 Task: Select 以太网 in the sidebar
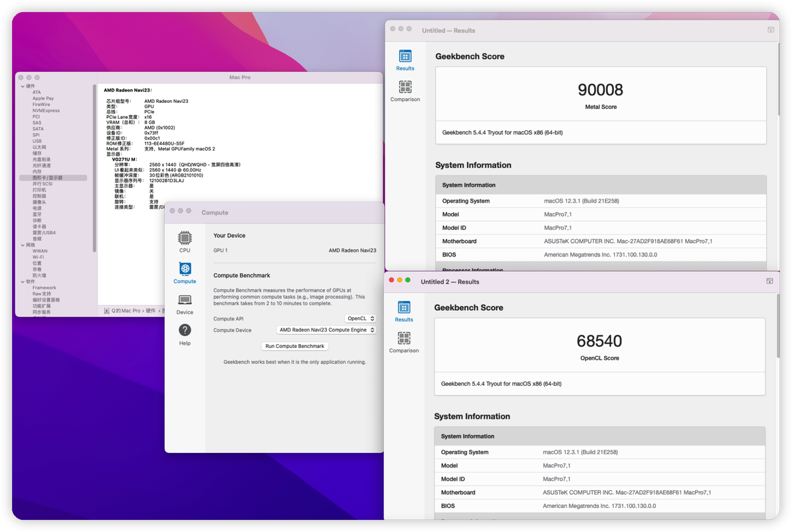(x=39, y=147)
